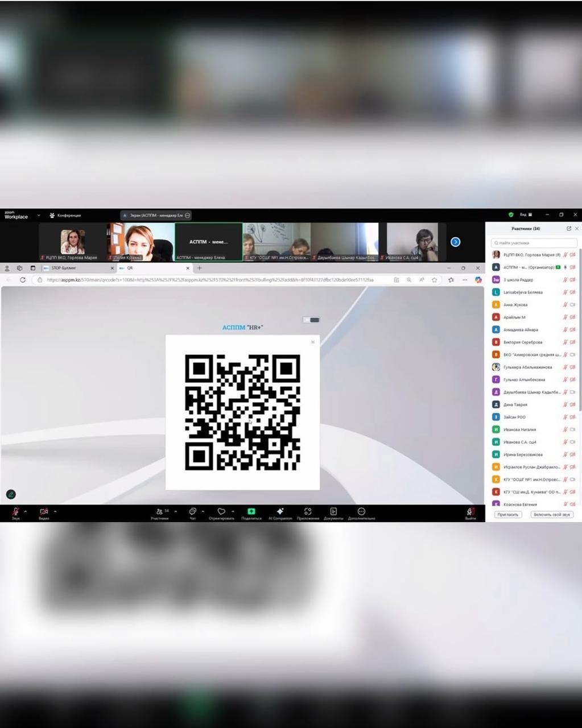The height and width of the screenshot is (728, 582).
Task: Open AI Companion from the toolbar
Action: (280, 512)
